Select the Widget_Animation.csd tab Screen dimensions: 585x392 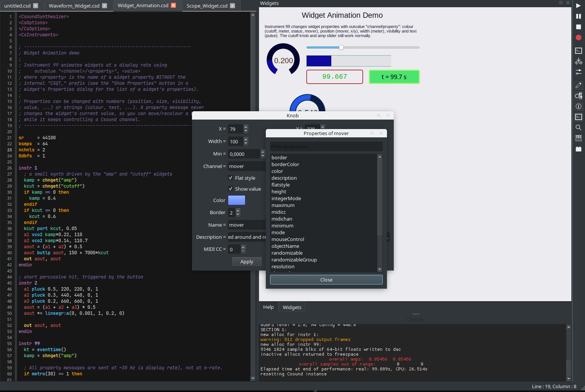pos(143,5)
